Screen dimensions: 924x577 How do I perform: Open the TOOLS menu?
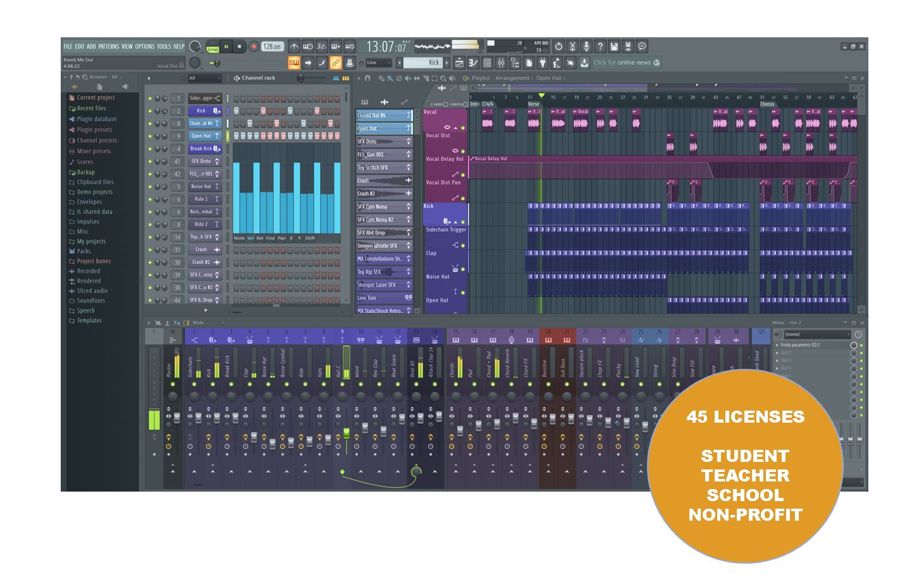(164, 46)
